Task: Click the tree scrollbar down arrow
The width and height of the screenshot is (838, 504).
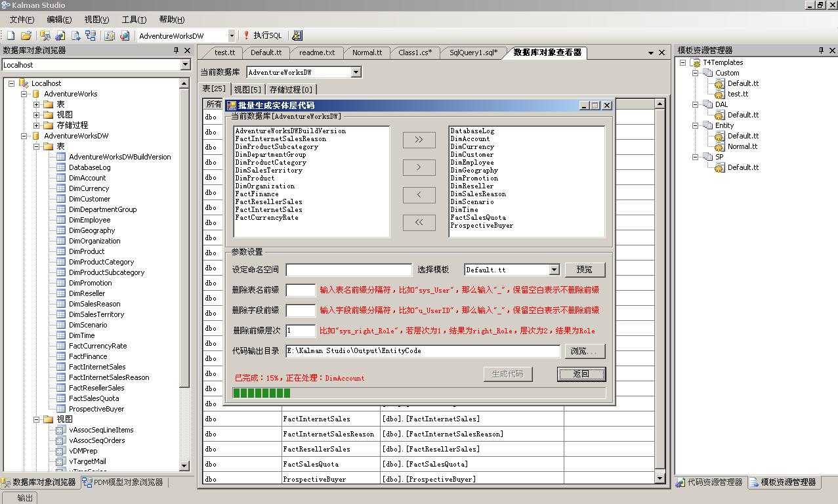Action: 184,466
